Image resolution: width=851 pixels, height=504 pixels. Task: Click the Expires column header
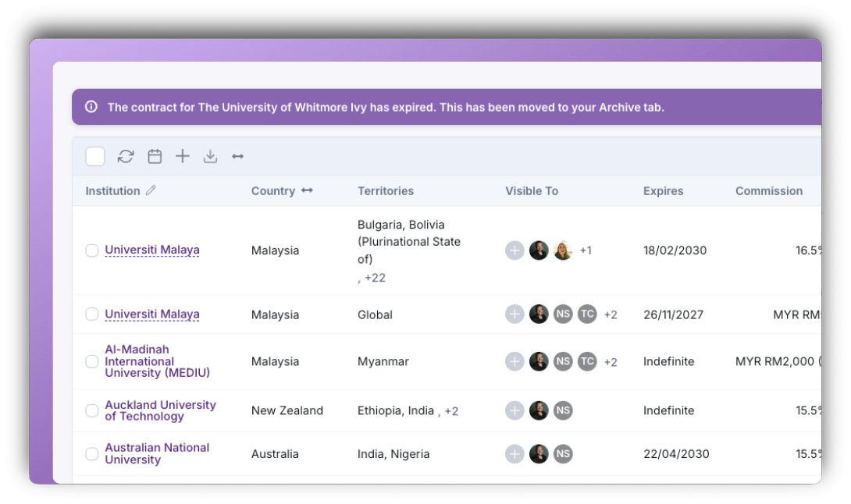point(663,191)
